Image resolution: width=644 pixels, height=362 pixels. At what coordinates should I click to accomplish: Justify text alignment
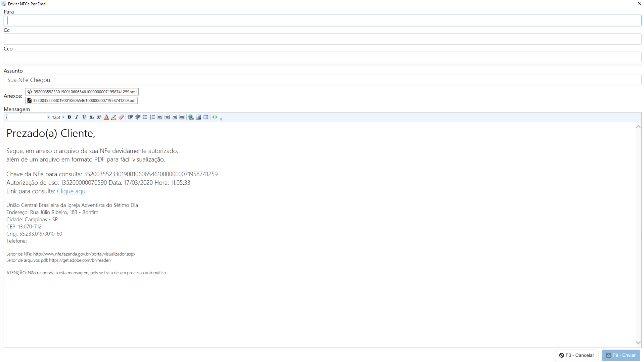click(x=182, y=117)
